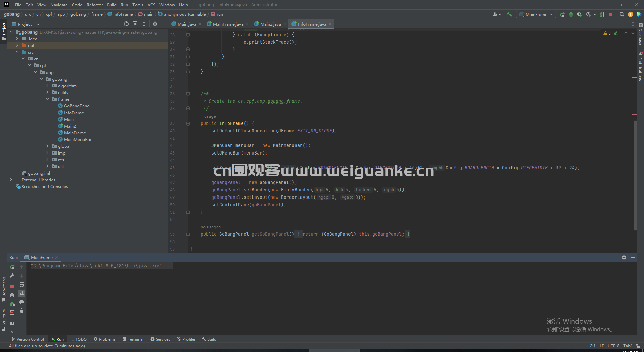Toggle scroll to end in console

(22, 293)
